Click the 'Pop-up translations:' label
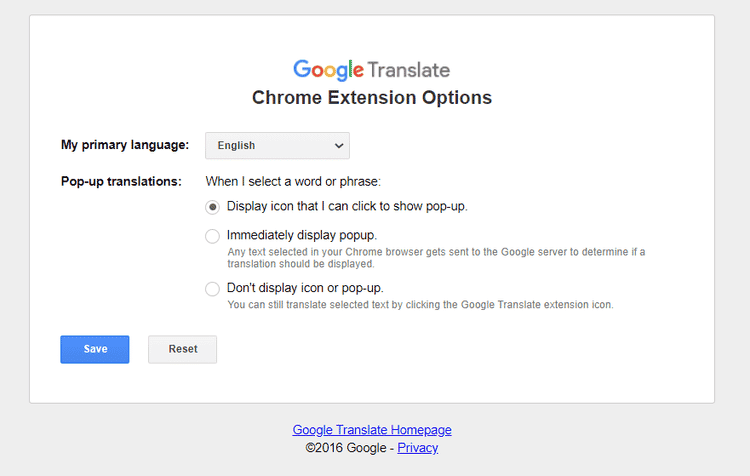750x476 pixels. coord(121,181)
